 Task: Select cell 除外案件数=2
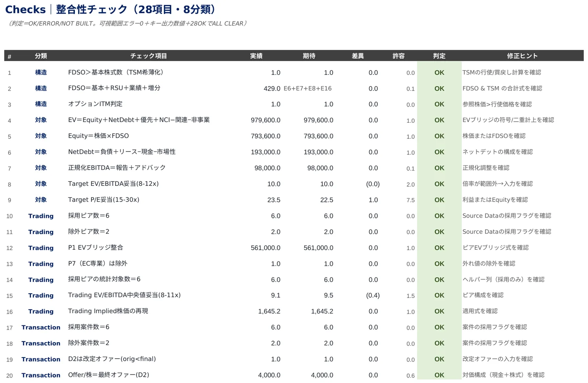pyautogui.click(x=89, y=343)
